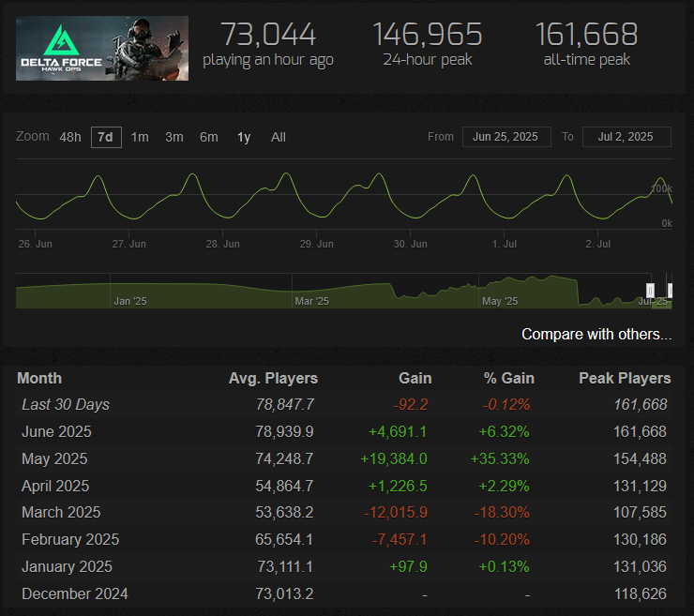
Task: Switch zoom to 3m
Action: point(174,137)
